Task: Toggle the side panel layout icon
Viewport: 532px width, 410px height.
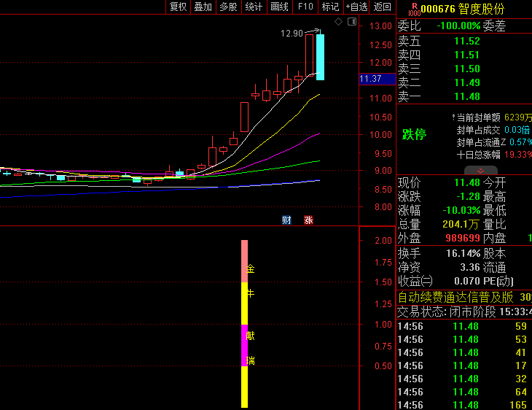Action: (352, 22)
